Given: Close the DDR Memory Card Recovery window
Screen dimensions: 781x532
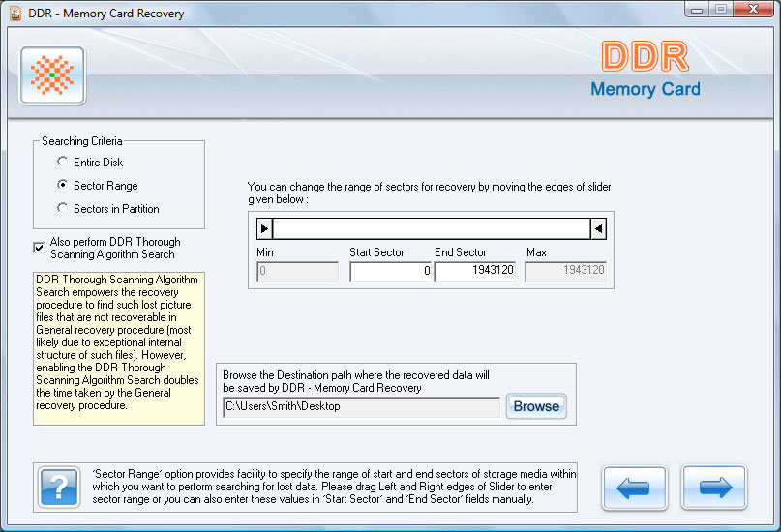Looking at the screenshot, I should (x=754, y=9).
